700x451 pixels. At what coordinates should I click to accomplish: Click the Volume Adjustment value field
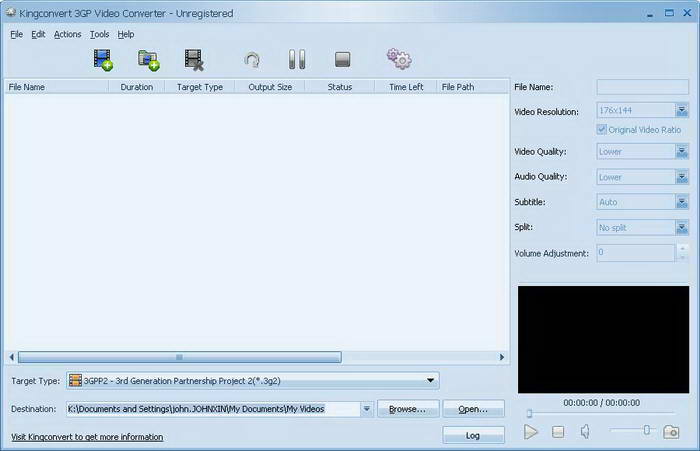click(x=635, y=253)
